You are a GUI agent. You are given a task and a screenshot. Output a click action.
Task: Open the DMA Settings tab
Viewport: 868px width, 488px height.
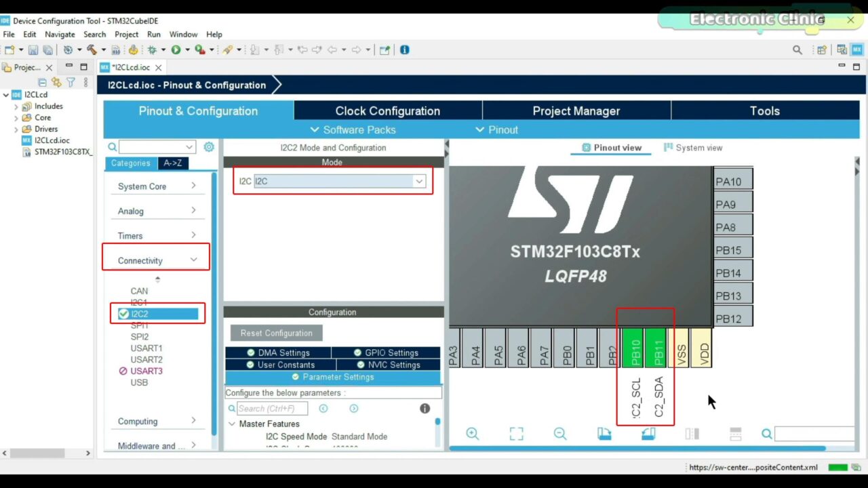pyautogui.click(x=278, y=352)
